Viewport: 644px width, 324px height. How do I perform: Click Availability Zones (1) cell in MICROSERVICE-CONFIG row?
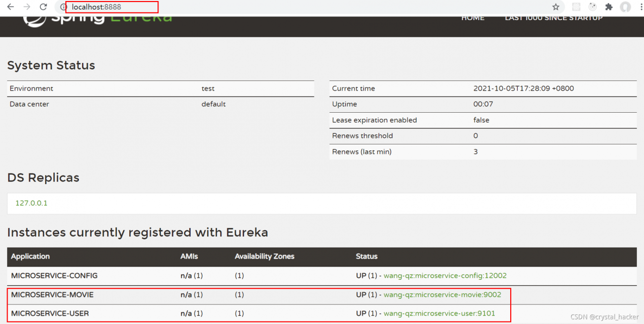(239, 276)
